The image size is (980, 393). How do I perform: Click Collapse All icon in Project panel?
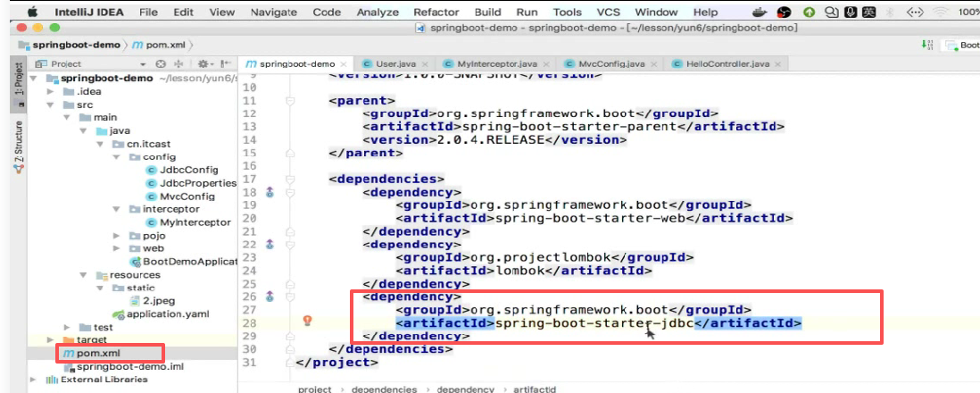[179, 63]
